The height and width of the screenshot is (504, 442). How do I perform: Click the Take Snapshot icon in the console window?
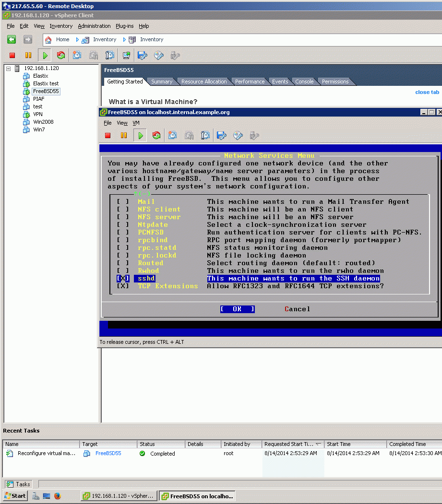pos(172,136)
